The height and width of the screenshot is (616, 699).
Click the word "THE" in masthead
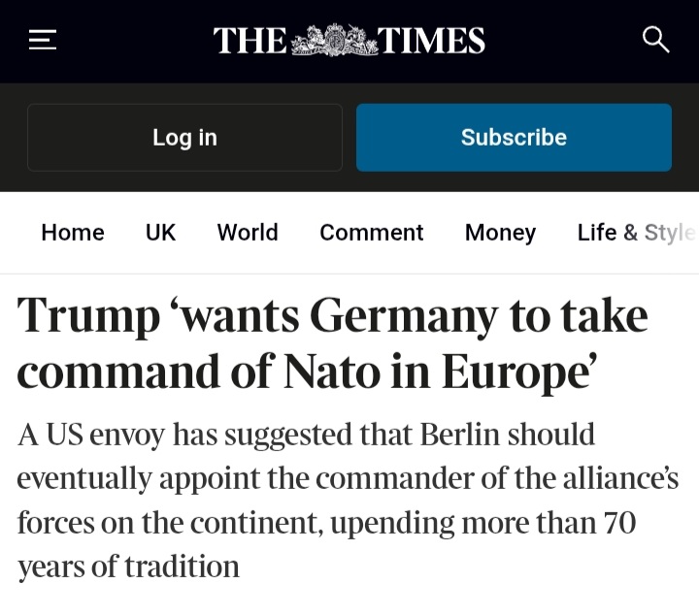coord(250,41)
